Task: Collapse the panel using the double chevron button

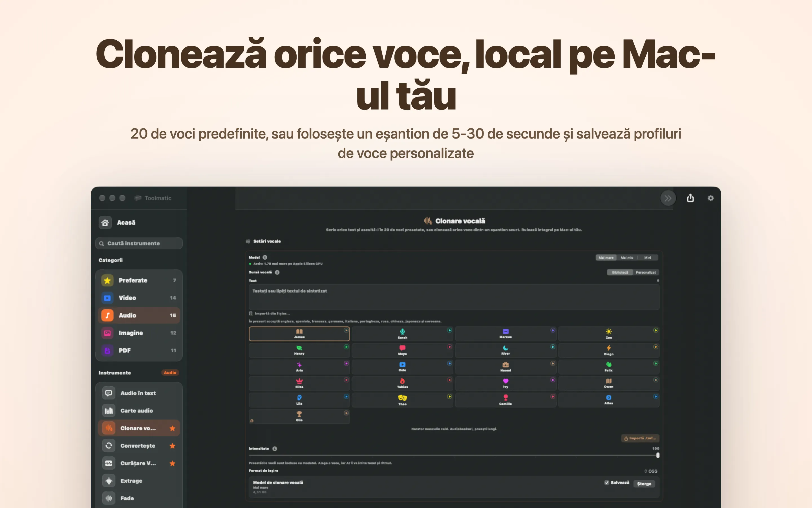Action: 668,198
